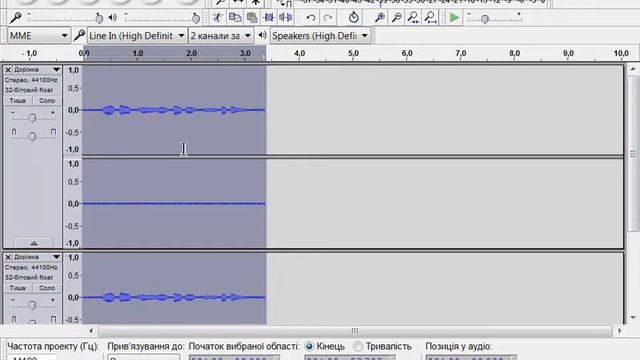Viewport: 640px width, 360px height.
Task: Click the microphone icon beside Line In dropdown
Action: (x=79, y=36)
